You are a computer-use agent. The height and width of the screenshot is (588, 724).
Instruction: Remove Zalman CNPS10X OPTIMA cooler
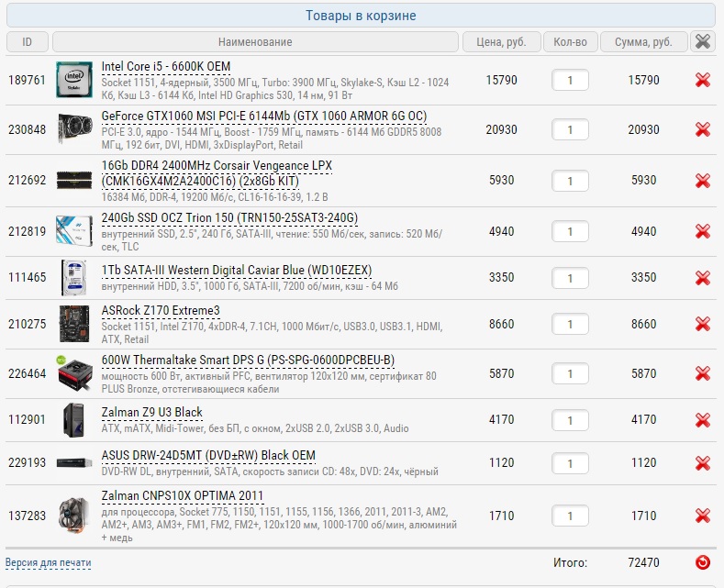click(702, 516)
